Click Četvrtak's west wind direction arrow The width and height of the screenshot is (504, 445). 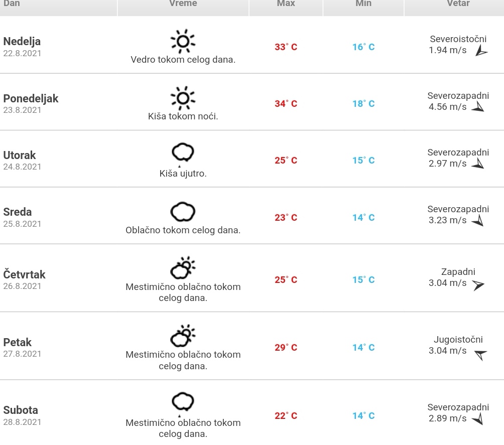[478, 284]
